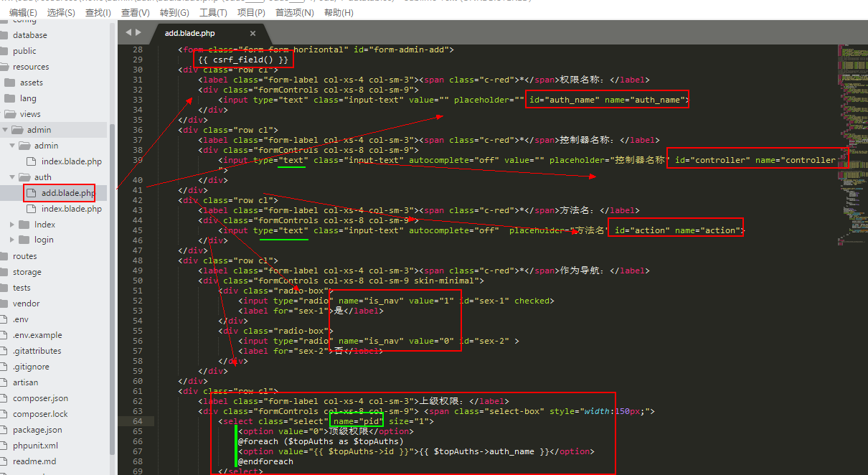Click the sidebar vertical scrollbar
Viewport: 868px width, 475px height.
pos(112,215)
